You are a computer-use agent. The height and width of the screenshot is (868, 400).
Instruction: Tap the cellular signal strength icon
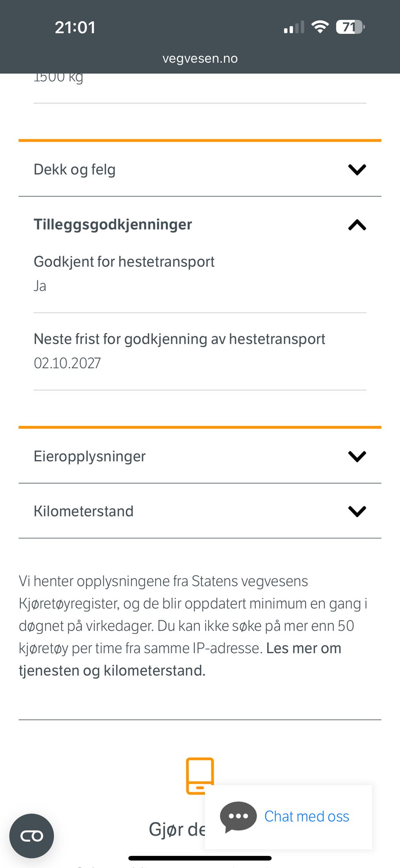coord(294,28)
